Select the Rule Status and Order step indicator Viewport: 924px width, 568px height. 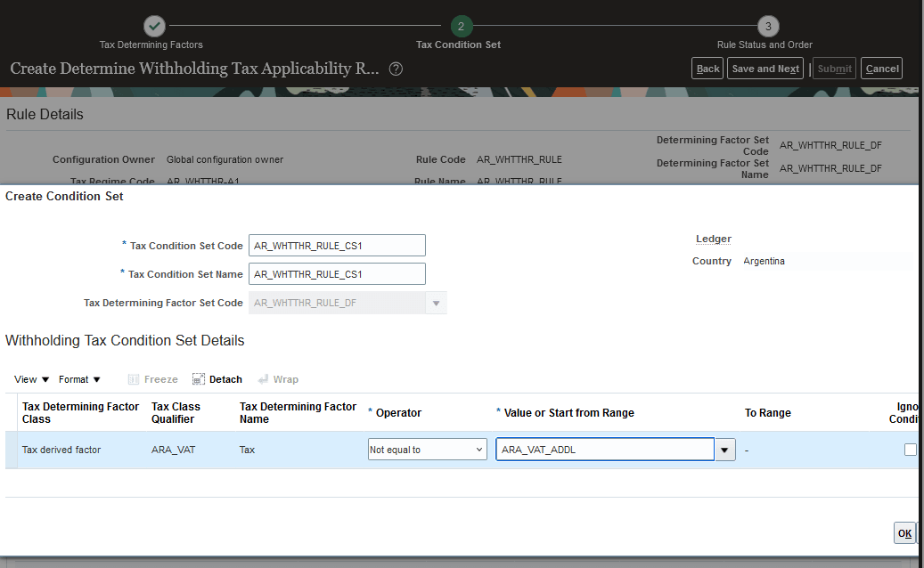click(x=767, y=26)
